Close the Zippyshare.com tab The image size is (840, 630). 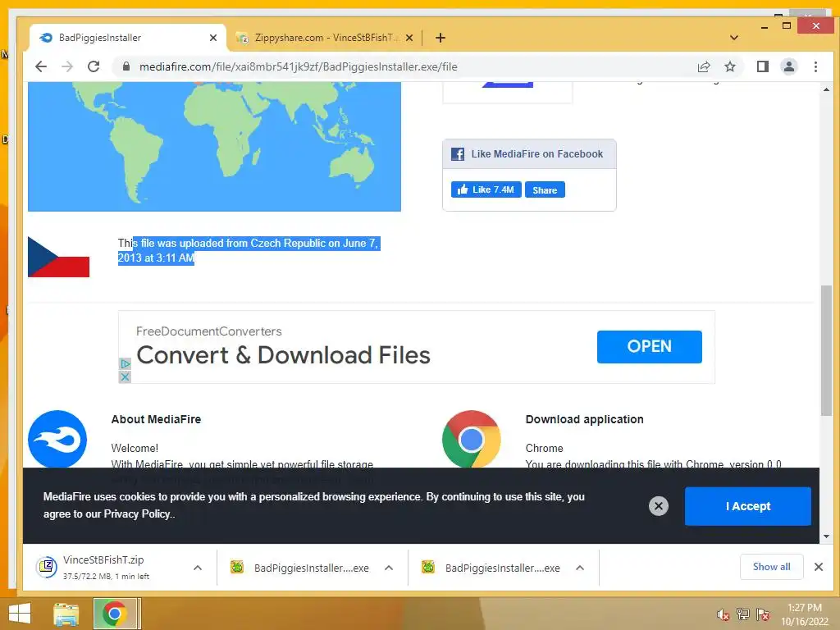[409, 38]
